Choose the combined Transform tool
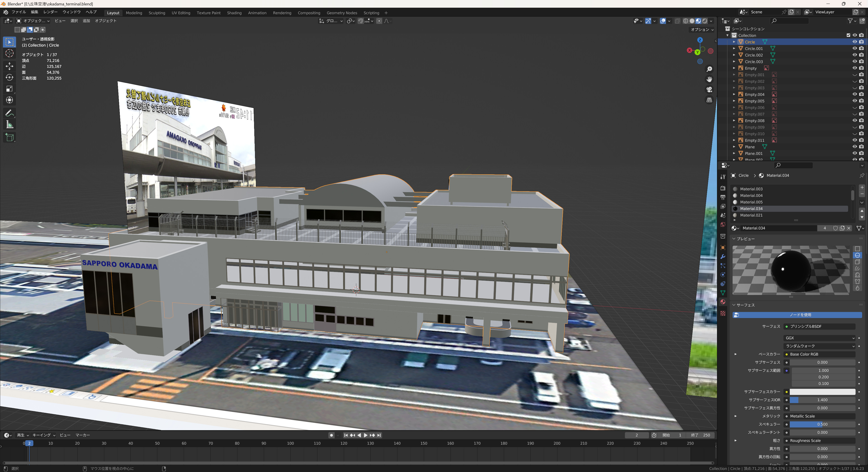Viewport: 868px width, 472px height. point(9,100)
